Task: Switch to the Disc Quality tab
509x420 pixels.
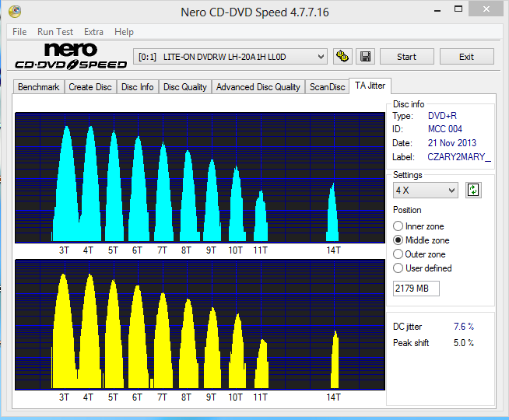Action: coord(185,87)
